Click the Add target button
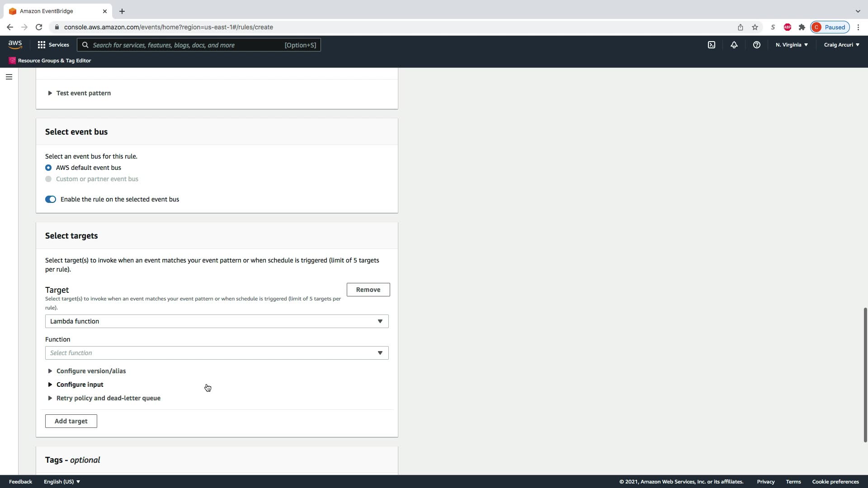This screenshot has height=488, width=868. pos(71,421)
